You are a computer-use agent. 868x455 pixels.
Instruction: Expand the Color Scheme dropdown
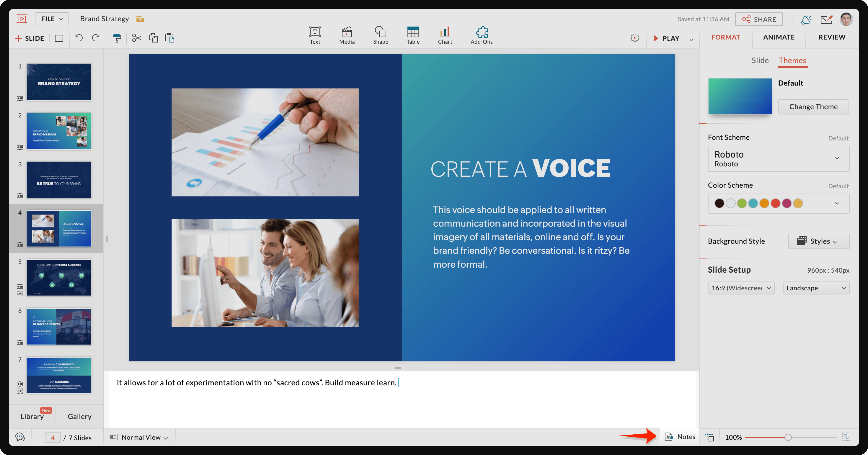pyautogui.click(x=838, y=203)
